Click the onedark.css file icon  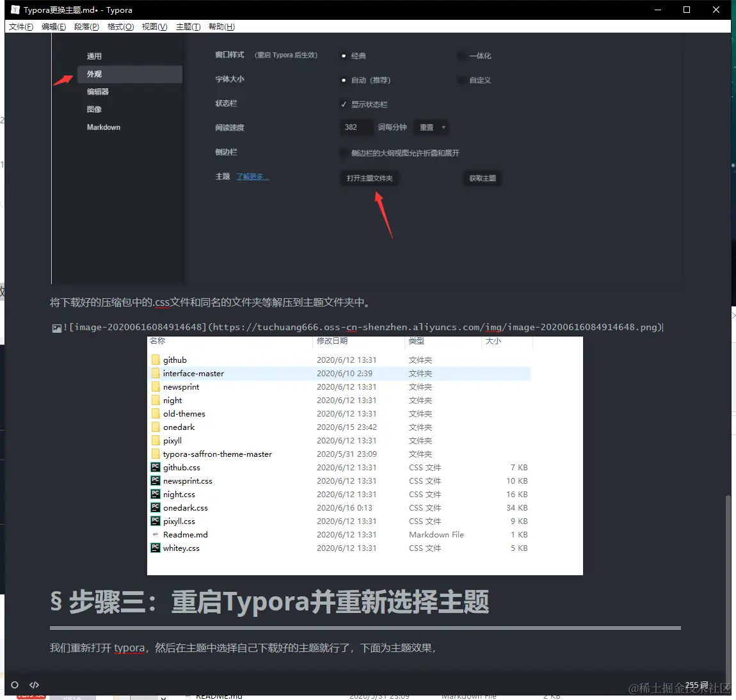[156, 507]
